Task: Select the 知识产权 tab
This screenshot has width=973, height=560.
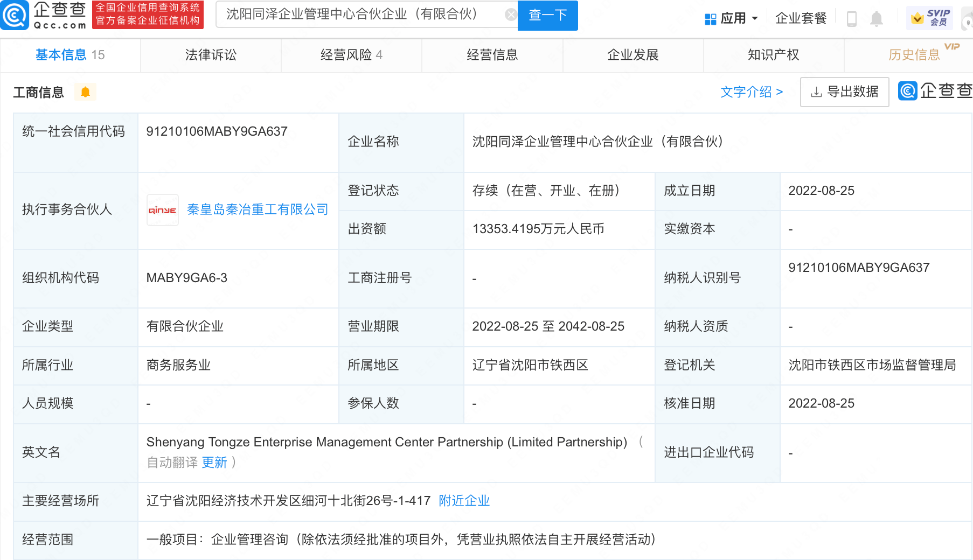Action: pyautogui.click(x=773, y=55)
